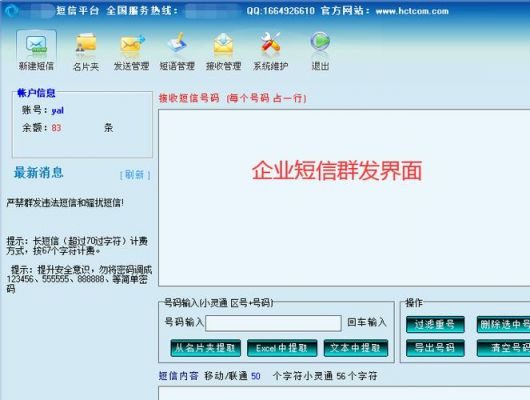This screenshot has height=400, width=530.
Task: Open 发送管理 send management
Action: click(x=131, y=52)
